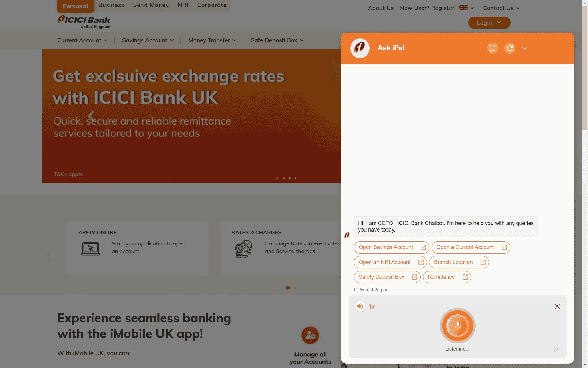The height and width of the screenshot is (368, 588).
Task: Select NRI menu item
Action: coord(183,5)
